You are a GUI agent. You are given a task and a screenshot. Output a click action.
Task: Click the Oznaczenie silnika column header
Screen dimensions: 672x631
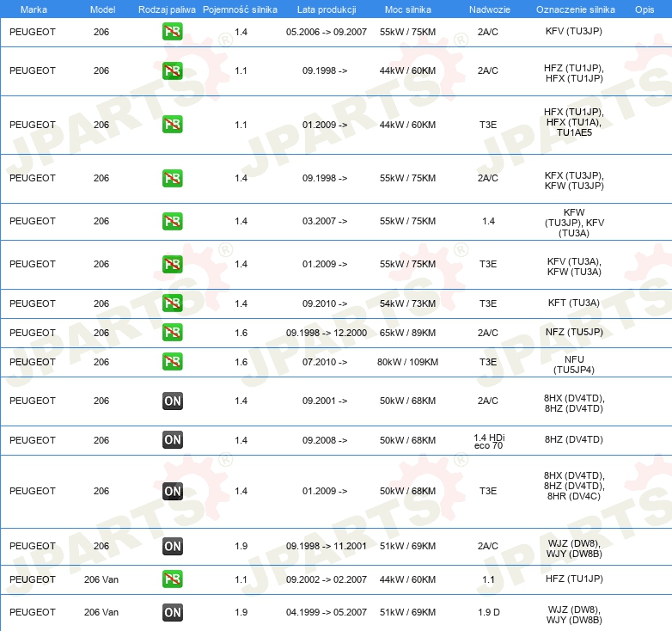click(x=573, y=9)
